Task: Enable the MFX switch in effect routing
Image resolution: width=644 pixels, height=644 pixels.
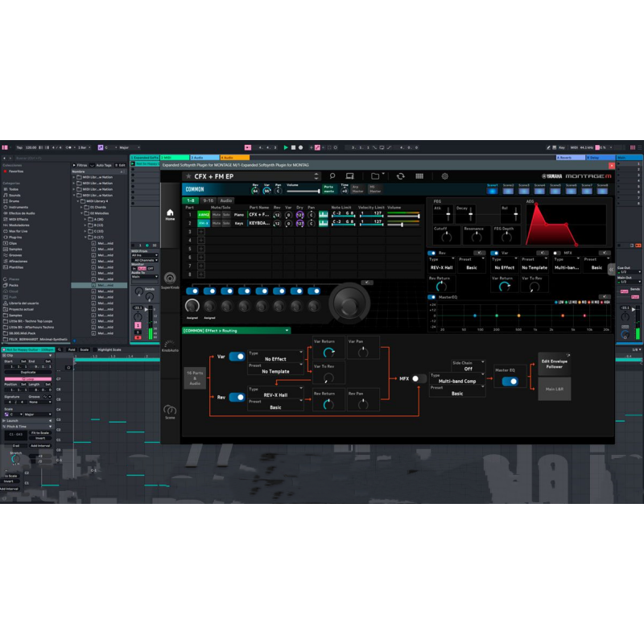Action: (x=419, y=378)
